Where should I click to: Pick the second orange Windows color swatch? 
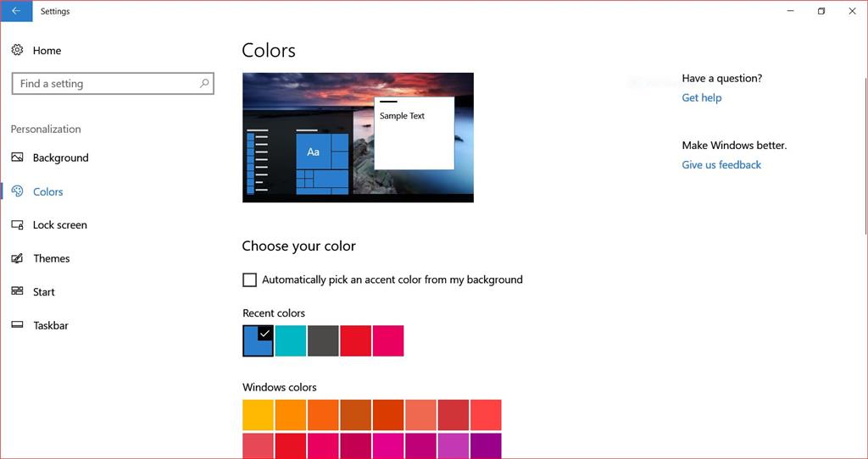click(x=291, y=415)
